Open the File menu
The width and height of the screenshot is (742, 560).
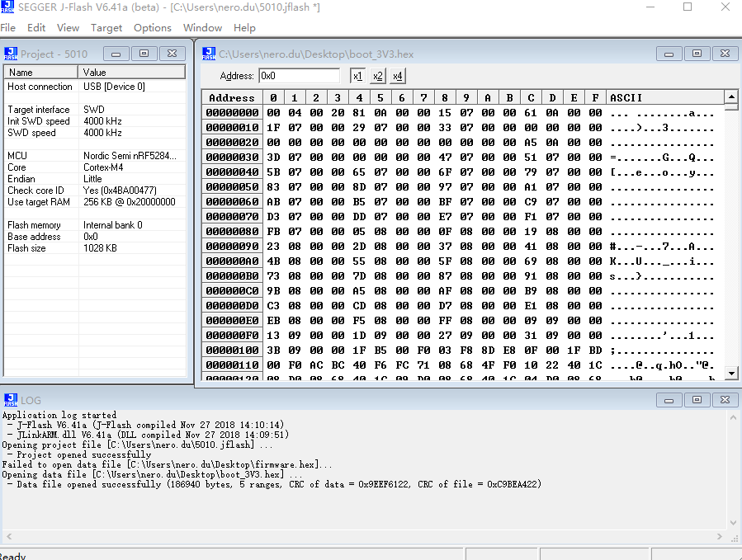pos(8,28)
